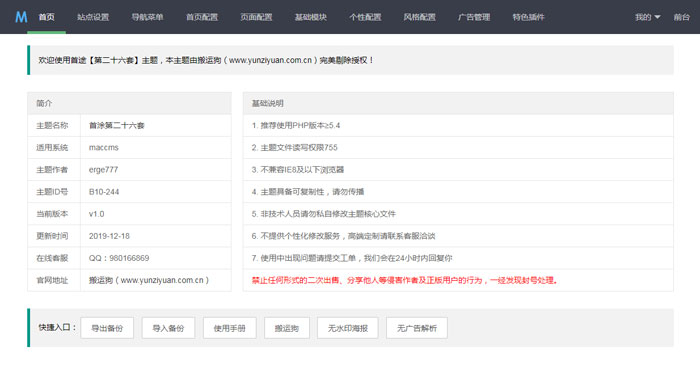Select update date 2019-12-18
Screen dimensions: 700x368
pyautogui.click(x=109, y=236)
